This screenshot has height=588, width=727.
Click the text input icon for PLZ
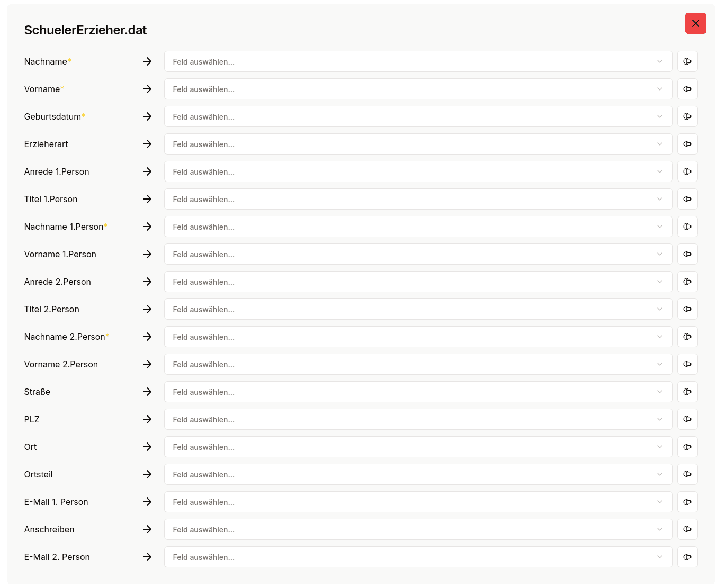(x=687, y=419)
